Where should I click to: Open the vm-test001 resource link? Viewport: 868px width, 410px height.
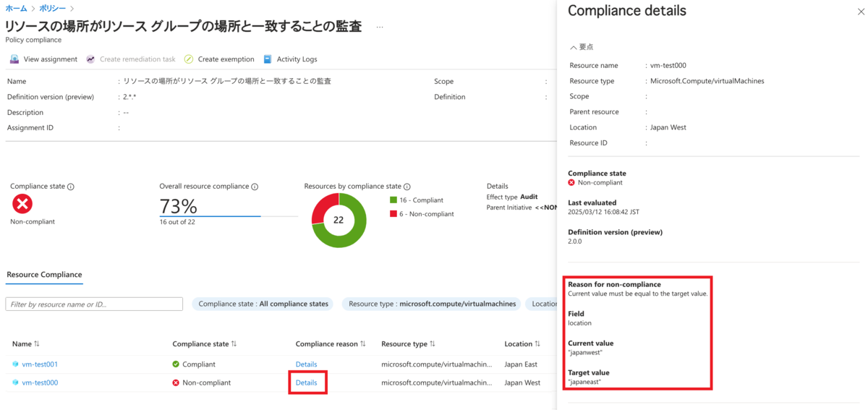coord(40,364)
